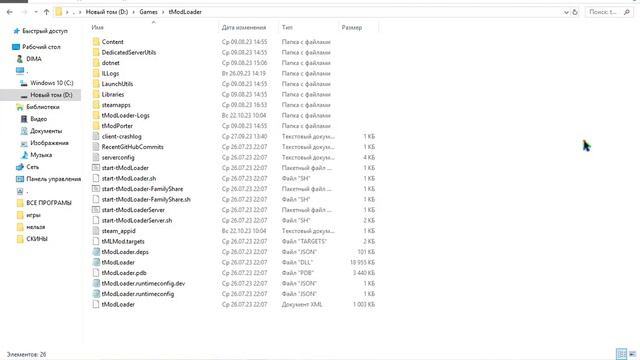The height and width of the screenshot is (360, 640).
Task: Go up one folder level arrow
Action: (46, 12)
